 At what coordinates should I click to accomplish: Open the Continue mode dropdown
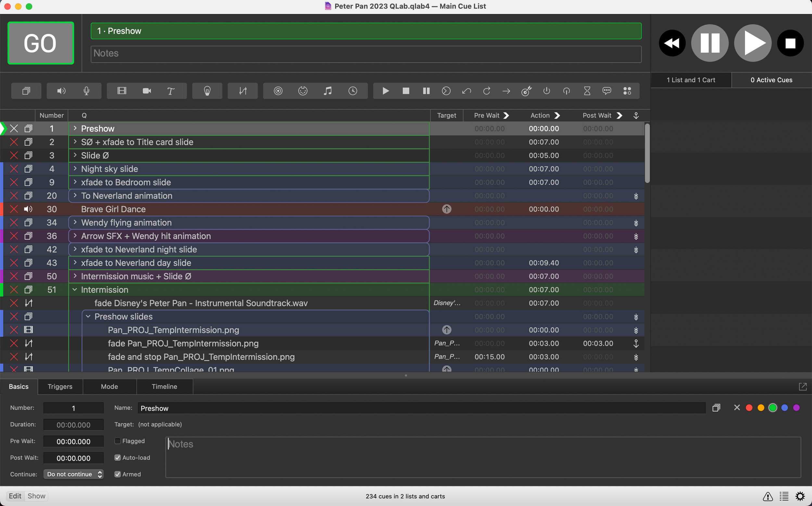point(73,474)
